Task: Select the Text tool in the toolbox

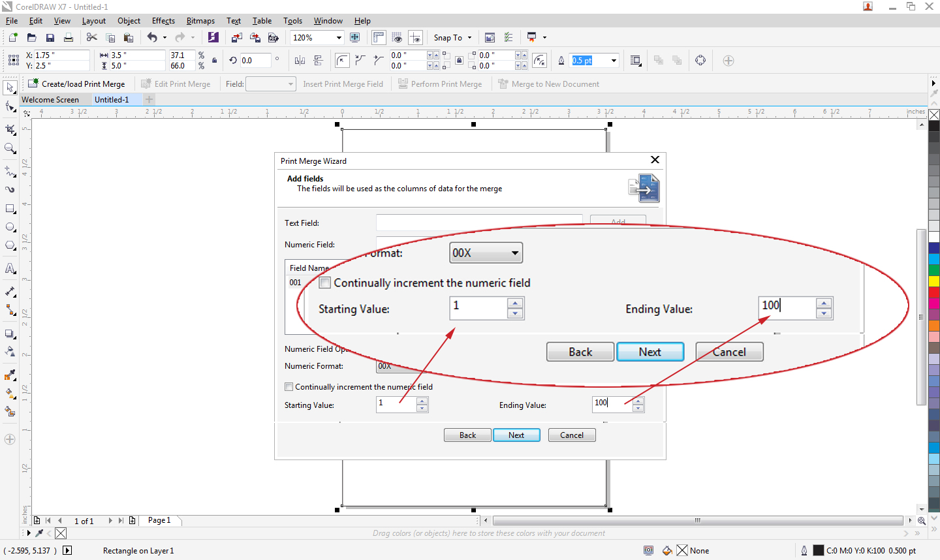Action: point(10,268)
